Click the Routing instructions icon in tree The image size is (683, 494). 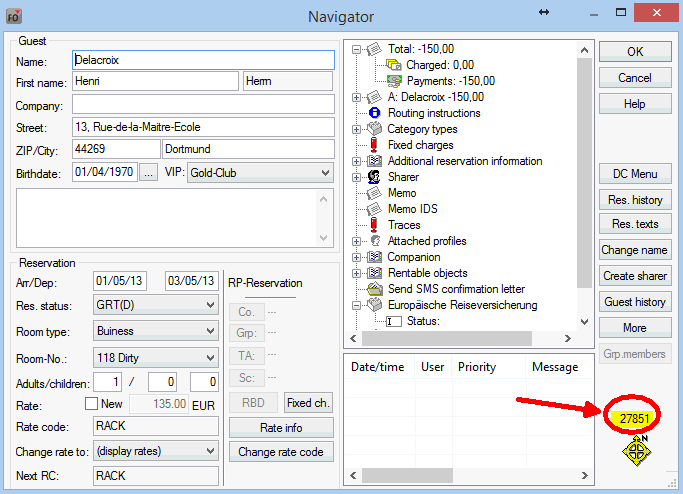[375, 113]
